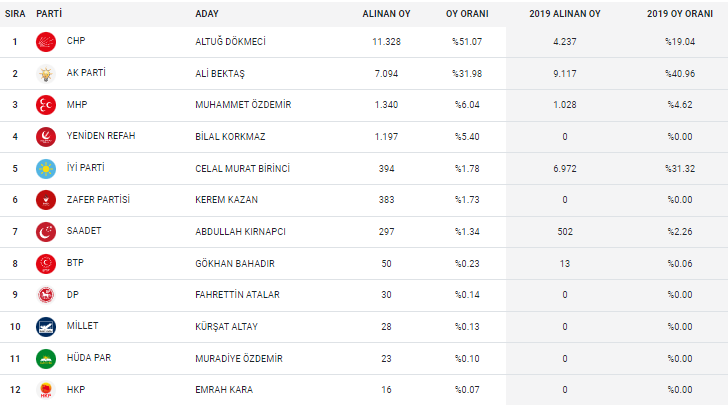
Task: Click the ADAY column header
Action: (207, 14)
